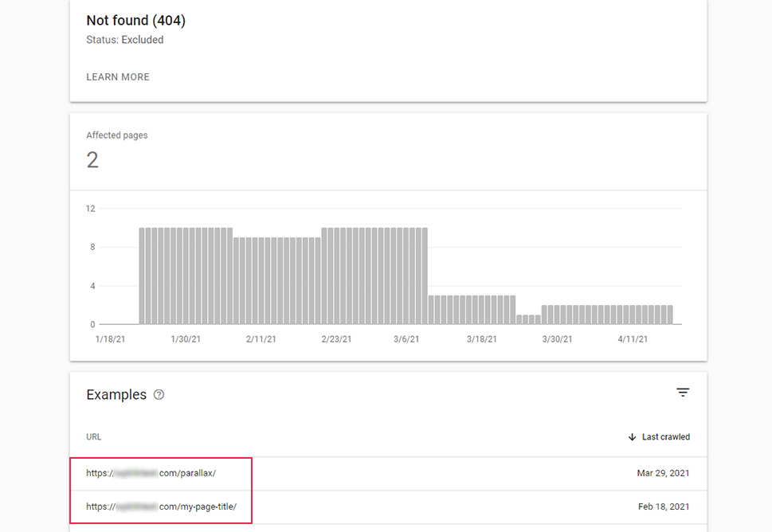Click the down arrow beside Last crawled
Screen dimensions: 772x532
(633, 437)
